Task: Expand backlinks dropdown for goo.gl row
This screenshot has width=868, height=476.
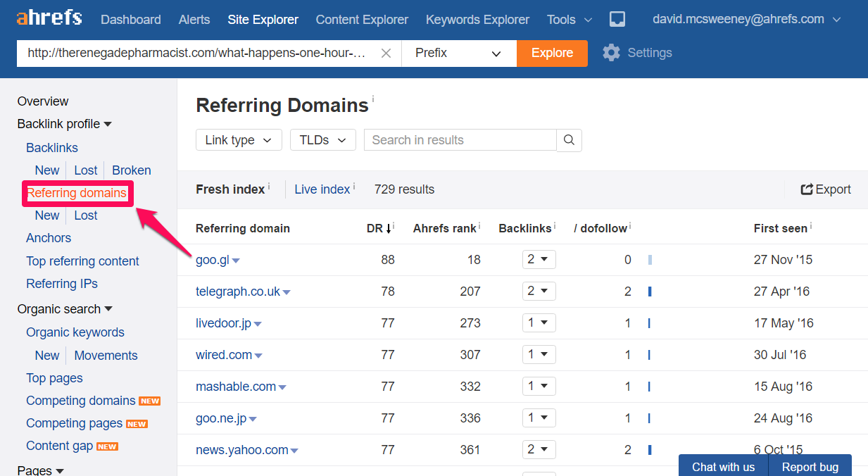Action: pyautogui.click(x=539, y=259)
